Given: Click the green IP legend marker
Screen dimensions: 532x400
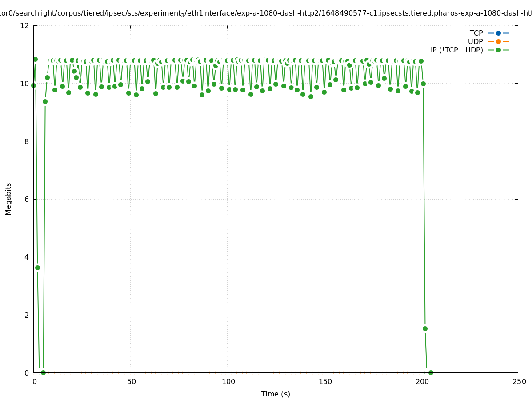Looking at the screenshot, I should (498, 50).
